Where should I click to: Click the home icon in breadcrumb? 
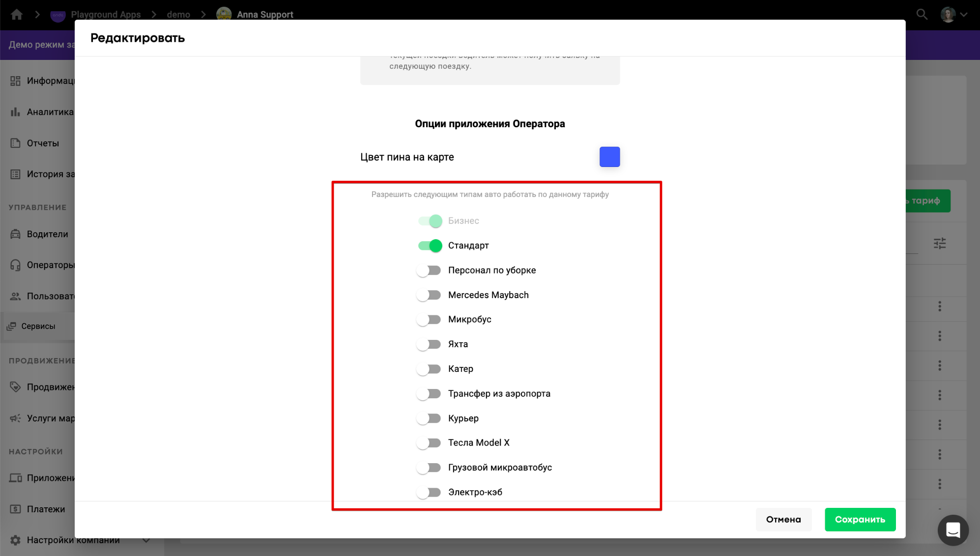pyautogui.click(x=17, y=14)
